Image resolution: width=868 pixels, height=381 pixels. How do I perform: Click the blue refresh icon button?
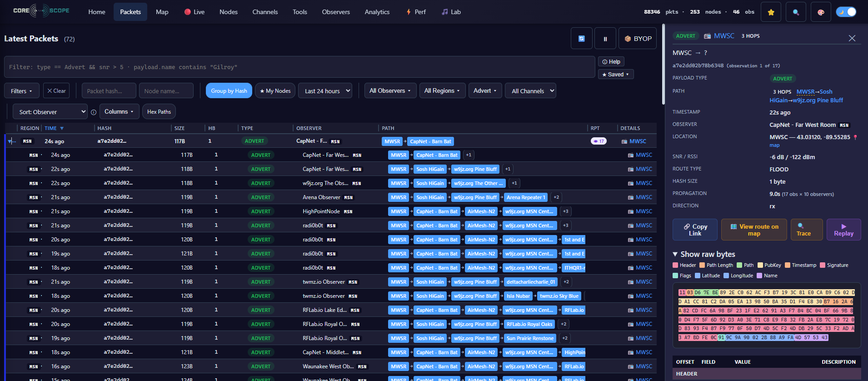coord(582,39)
